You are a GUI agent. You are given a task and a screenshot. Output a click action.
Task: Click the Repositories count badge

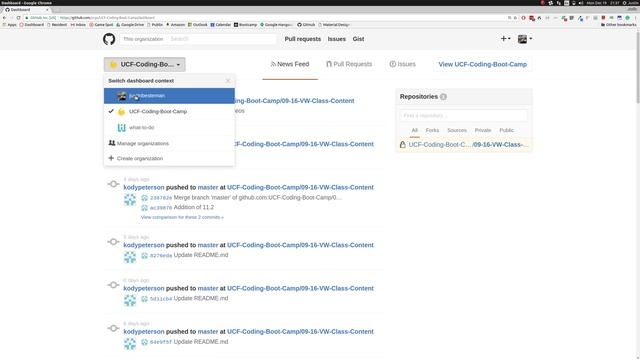tap(443, 97)
